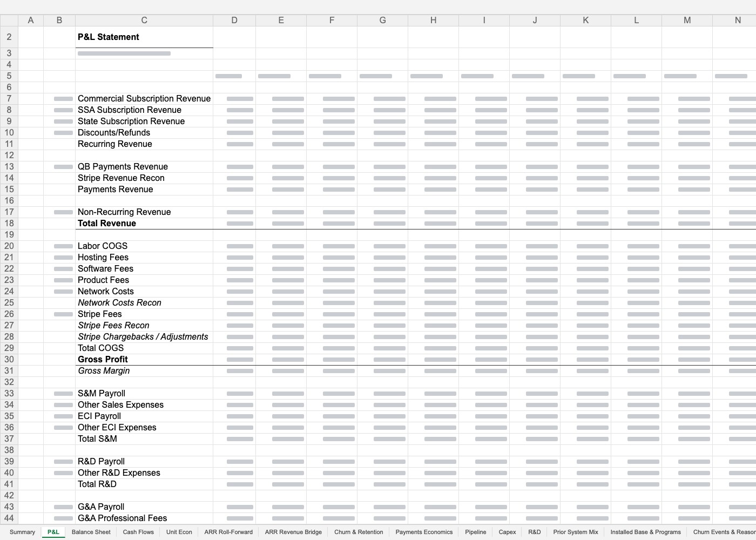Open the R&D sheet tab
This screenshot has height=540, width=756.
pos(534,532)
